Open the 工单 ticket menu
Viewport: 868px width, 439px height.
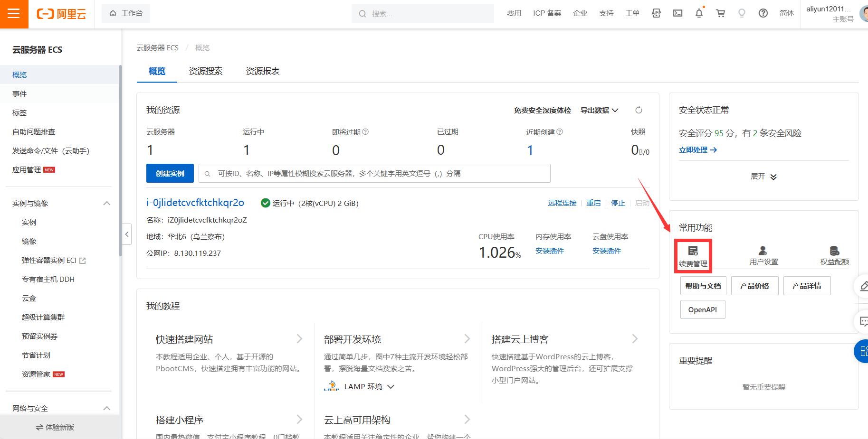point(632,13)
